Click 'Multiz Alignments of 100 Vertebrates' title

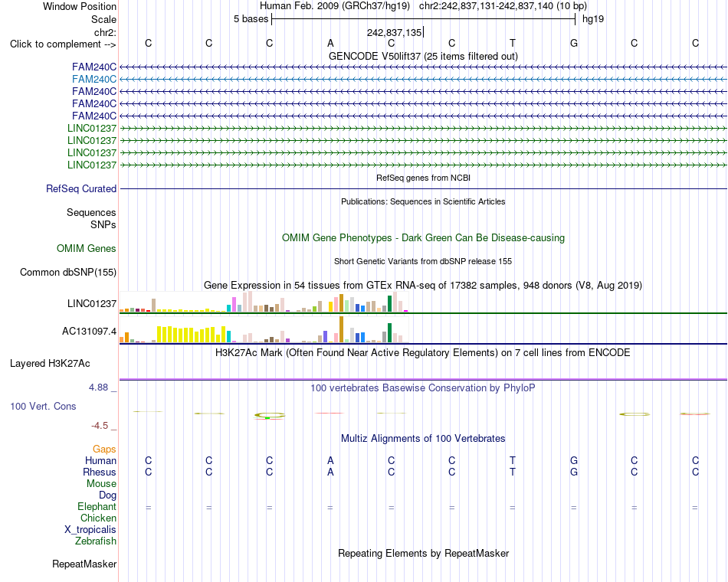click(424, 439)
